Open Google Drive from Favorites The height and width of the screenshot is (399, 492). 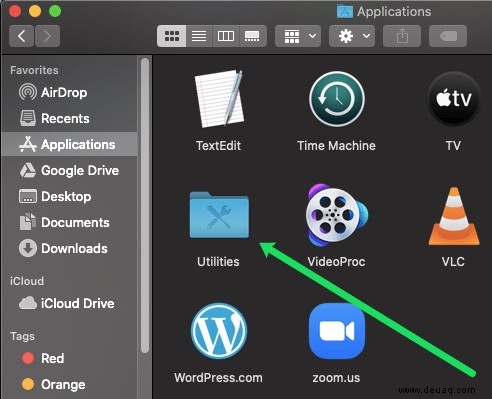(69, 171)
